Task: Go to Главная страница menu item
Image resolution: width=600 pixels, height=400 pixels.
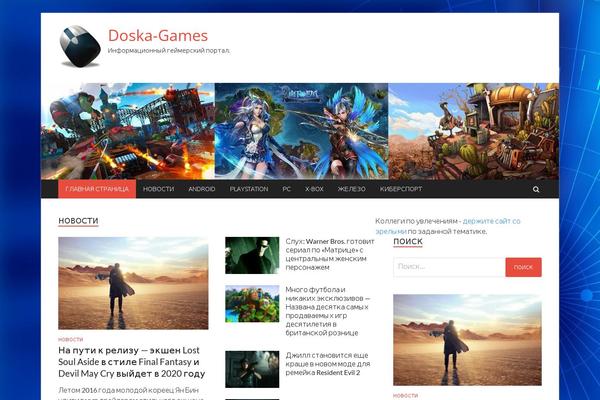Action: [x=97, y=189]
